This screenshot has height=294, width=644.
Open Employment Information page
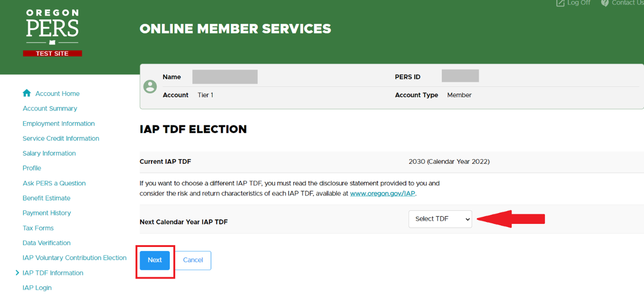[x=59, y=123]
